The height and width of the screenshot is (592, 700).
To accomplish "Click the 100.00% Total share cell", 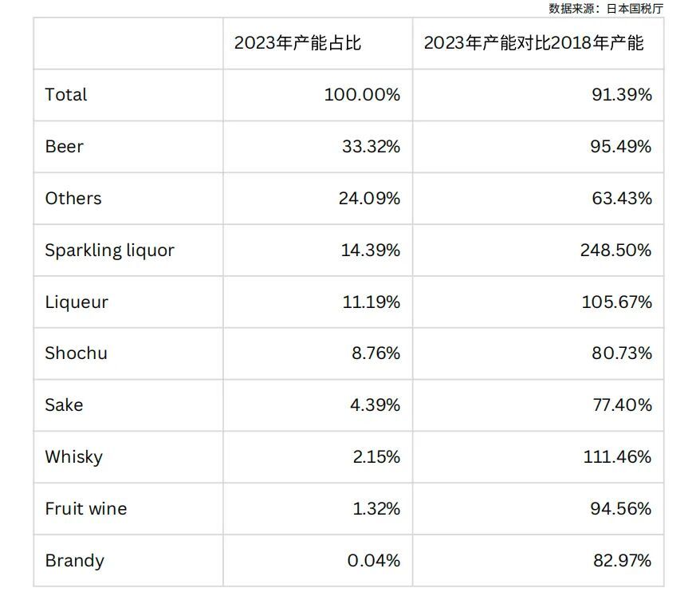I will click(x=362, y=95).
